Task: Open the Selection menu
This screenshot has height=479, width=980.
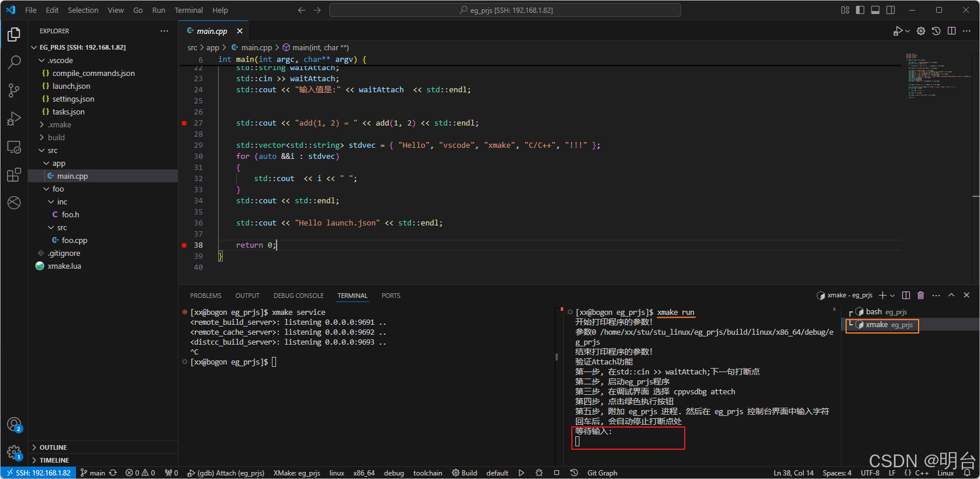Action: (x=83, y=10)
